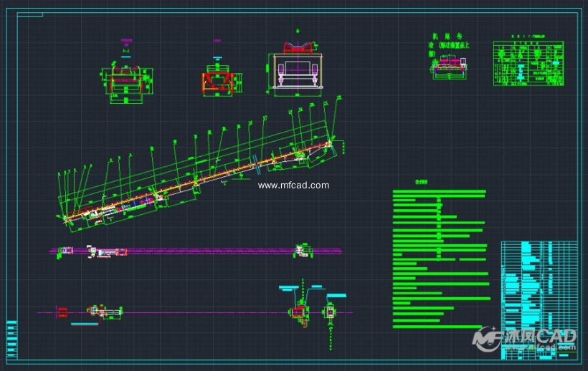Click the www.mfcad.com watermark link

(293, 185)
